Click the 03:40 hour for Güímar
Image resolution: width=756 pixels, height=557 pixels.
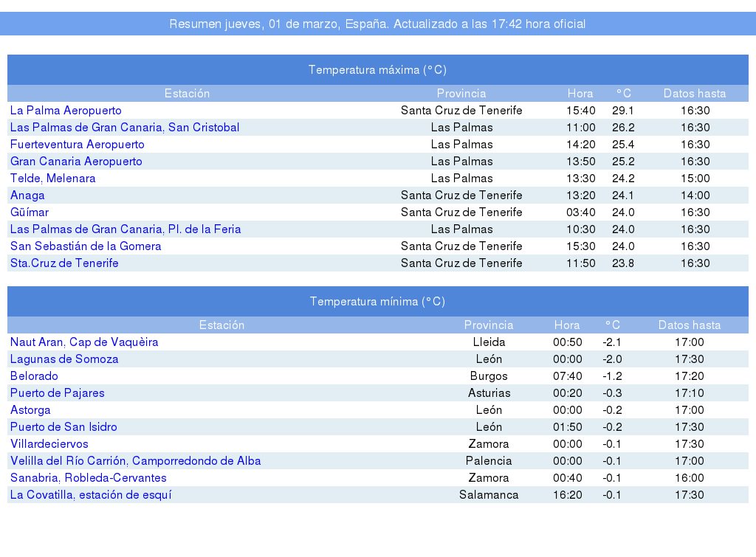(580, 212)
